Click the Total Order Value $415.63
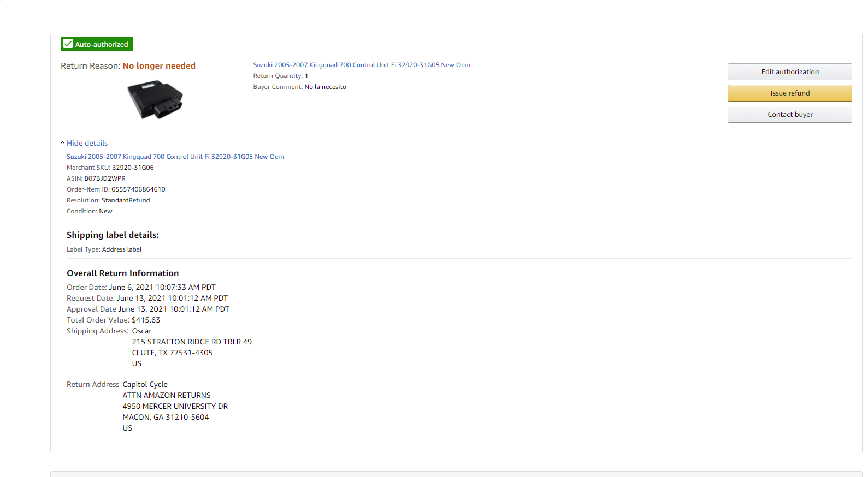Viewport: 868px width, 477px height. [146, 320]
